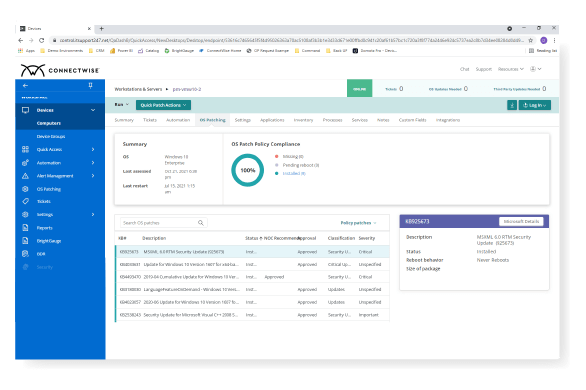Click the Tickets tag icon in sidebar
Screen dimensions: 586x390
pyautogui.click(x=25, y=201)
